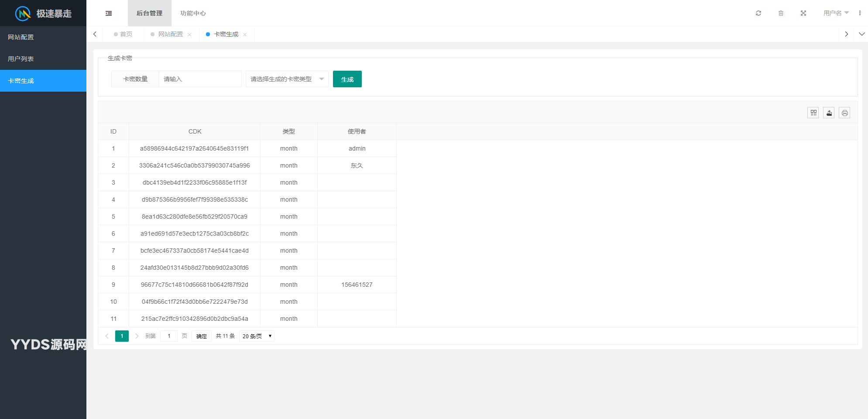
Task: Focus the 卡密数量 input field
Action: pyautogui.click(x=200, y=79)
